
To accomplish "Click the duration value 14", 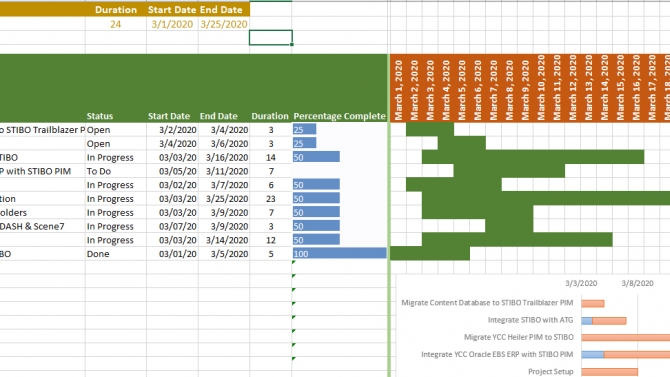I will [x=270, y=157].
